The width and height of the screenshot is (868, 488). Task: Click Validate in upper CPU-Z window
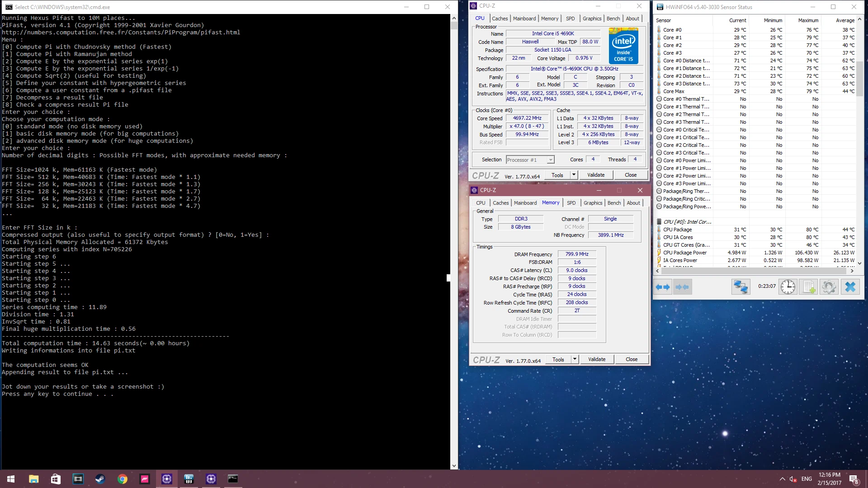(x=596, y=175)
